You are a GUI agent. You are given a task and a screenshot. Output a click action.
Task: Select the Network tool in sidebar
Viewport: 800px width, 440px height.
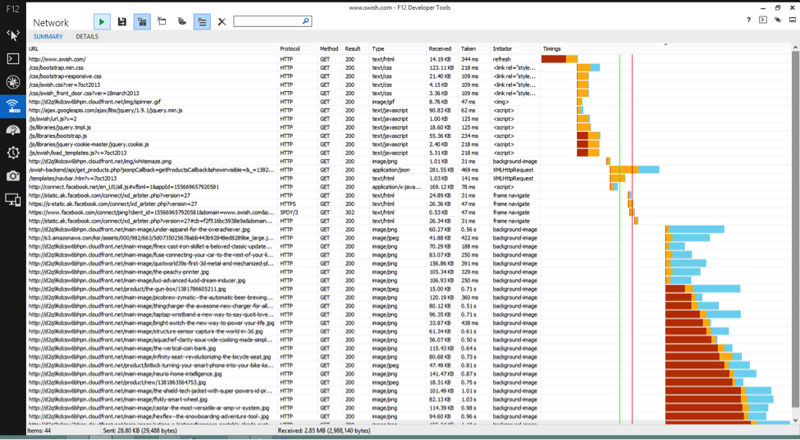(13, 106)
